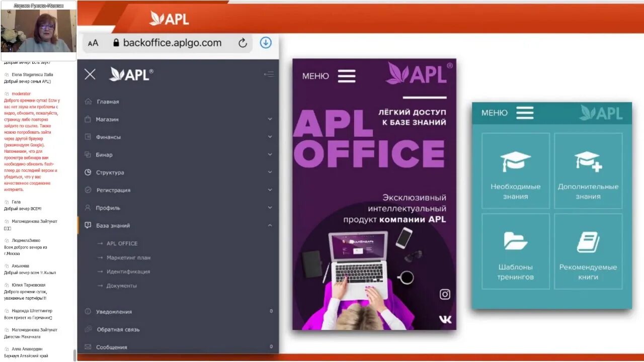Open the Рекомендуемые книги tile
Image resolution: width=644 pixels, height=362 pixels.
tap(588, 251)
